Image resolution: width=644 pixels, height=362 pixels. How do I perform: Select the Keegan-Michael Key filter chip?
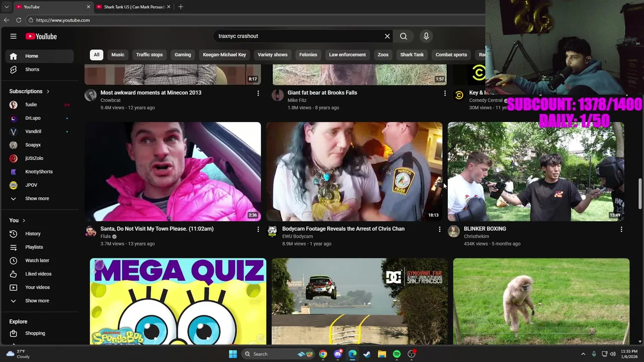[224, 55]
